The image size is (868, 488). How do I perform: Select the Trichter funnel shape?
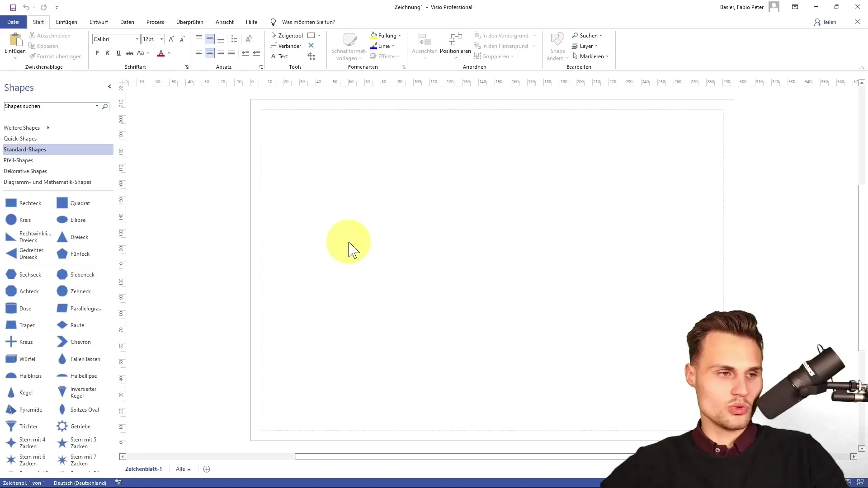point(22,427)
